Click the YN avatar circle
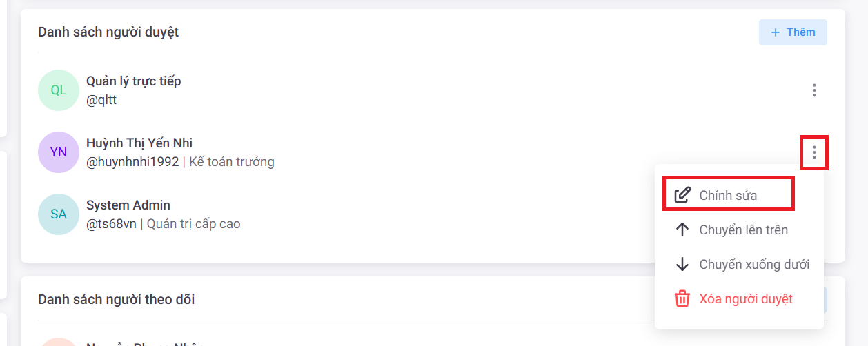Screen dimensions: 868x346 (59, 152)
